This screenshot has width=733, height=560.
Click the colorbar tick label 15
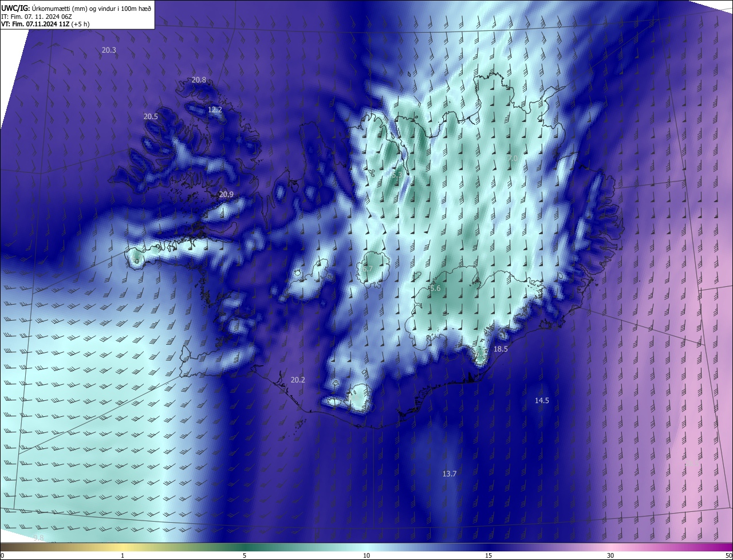click(488, 555)
